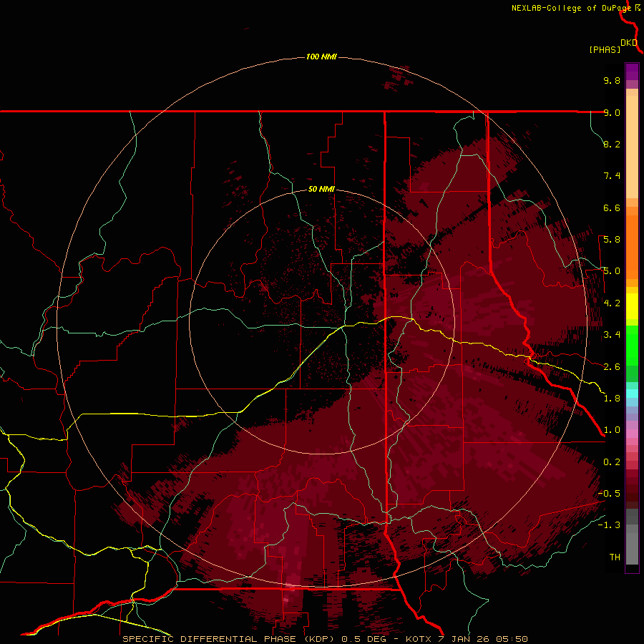Click the 8.2 legend value
644x644 pixels.
click(612, 144)
